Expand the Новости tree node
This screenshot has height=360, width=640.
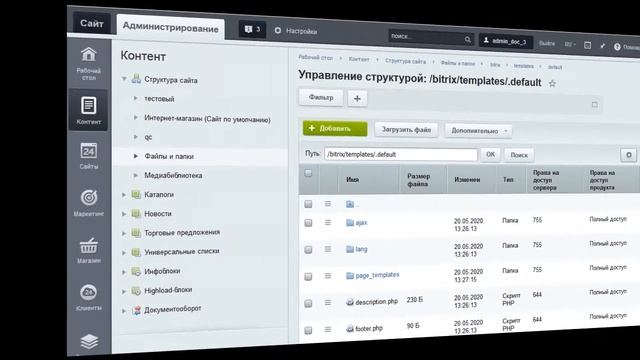tap(124, 214)
